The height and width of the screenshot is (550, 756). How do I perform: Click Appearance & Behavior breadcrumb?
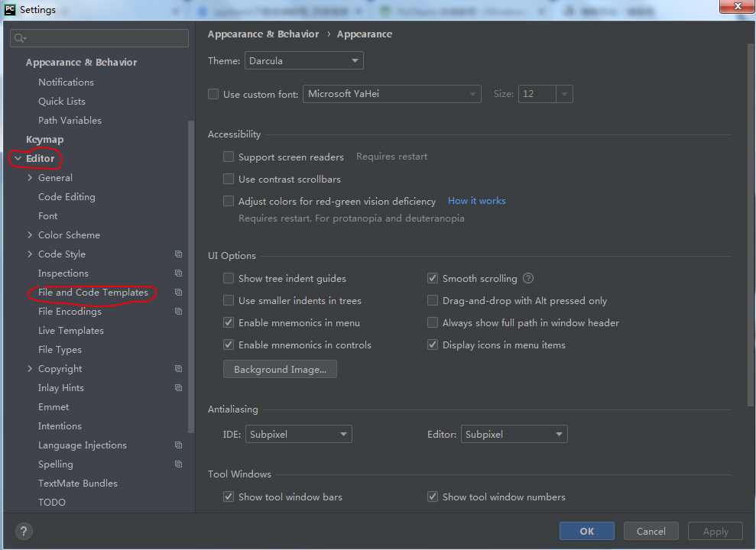point(263,34)
